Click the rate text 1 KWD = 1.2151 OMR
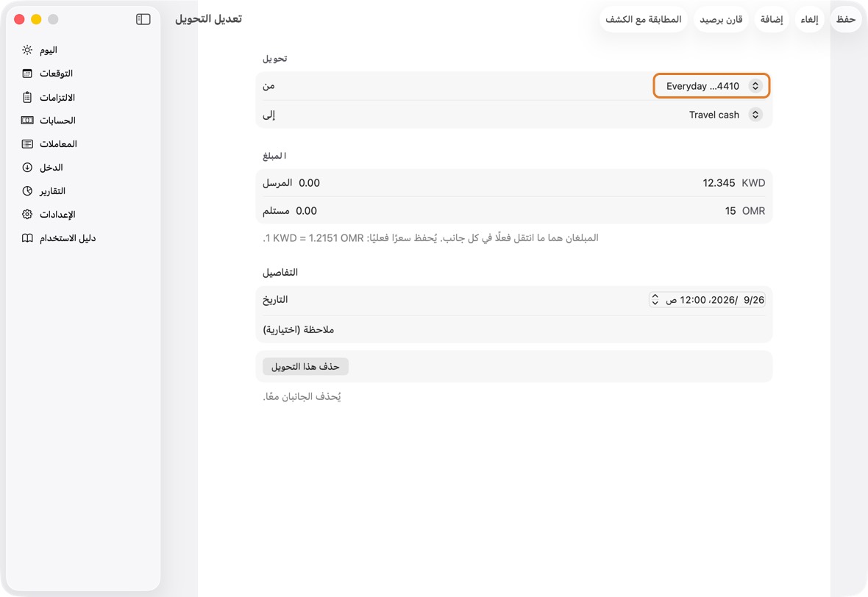The image size is (868, 597). [314, 238]
